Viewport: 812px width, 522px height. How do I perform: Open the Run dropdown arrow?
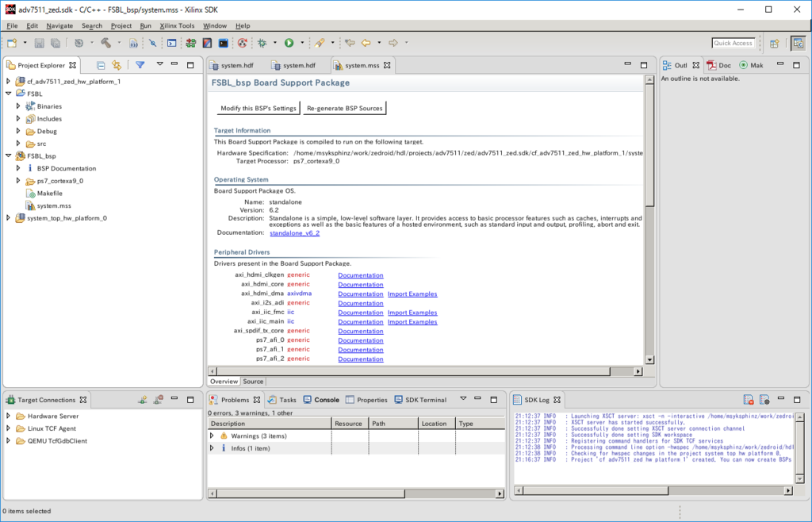[302, 44]
